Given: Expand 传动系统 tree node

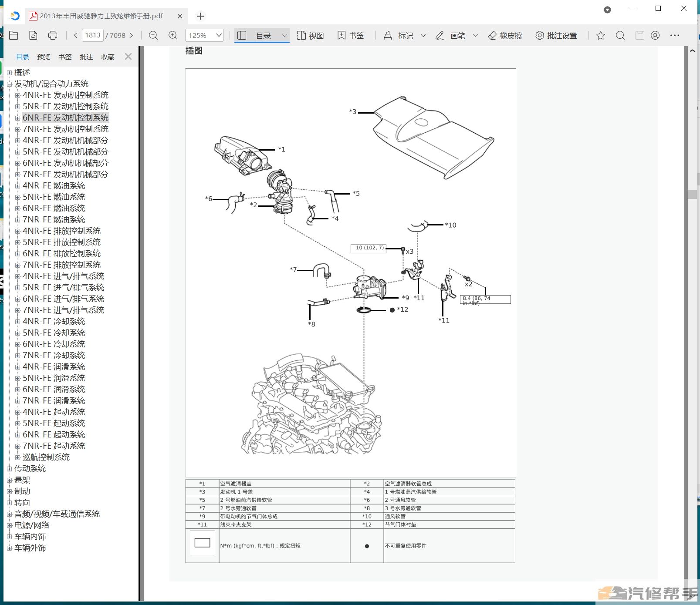Looking at the screenshot, I should tap(9, 469).
